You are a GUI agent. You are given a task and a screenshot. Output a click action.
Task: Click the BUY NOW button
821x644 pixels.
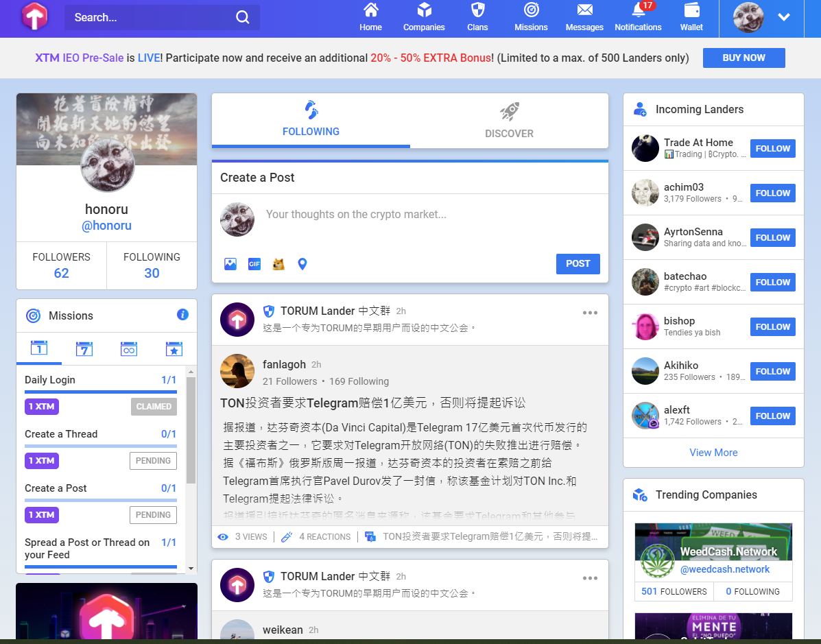coord(743,58)
